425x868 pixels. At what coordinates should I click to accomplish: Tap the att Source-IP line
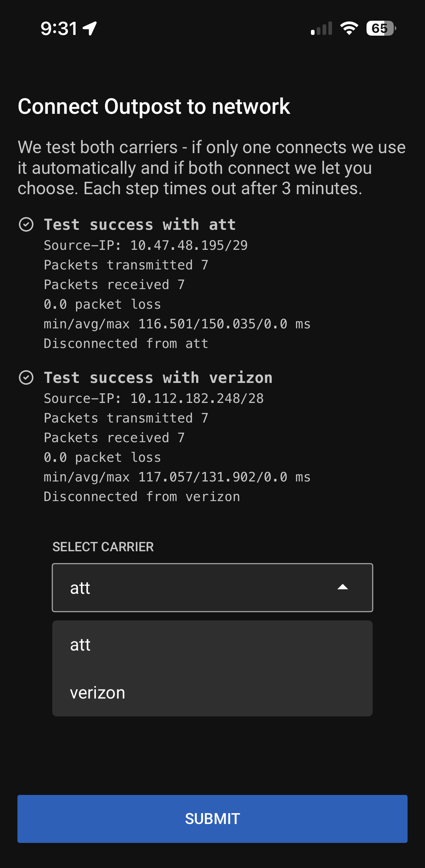coord(146,245)
